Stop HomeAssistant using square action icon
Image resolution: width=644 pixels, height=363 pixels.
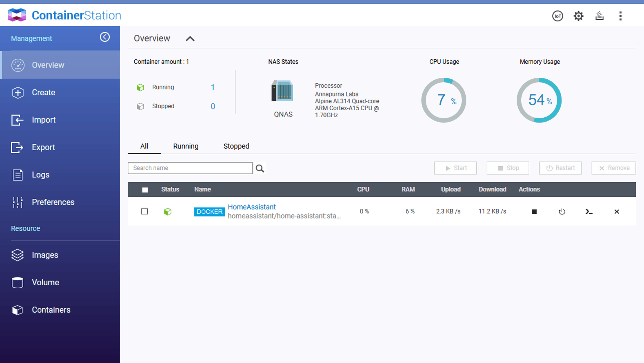pyautogui.click(x=534, y=212)
